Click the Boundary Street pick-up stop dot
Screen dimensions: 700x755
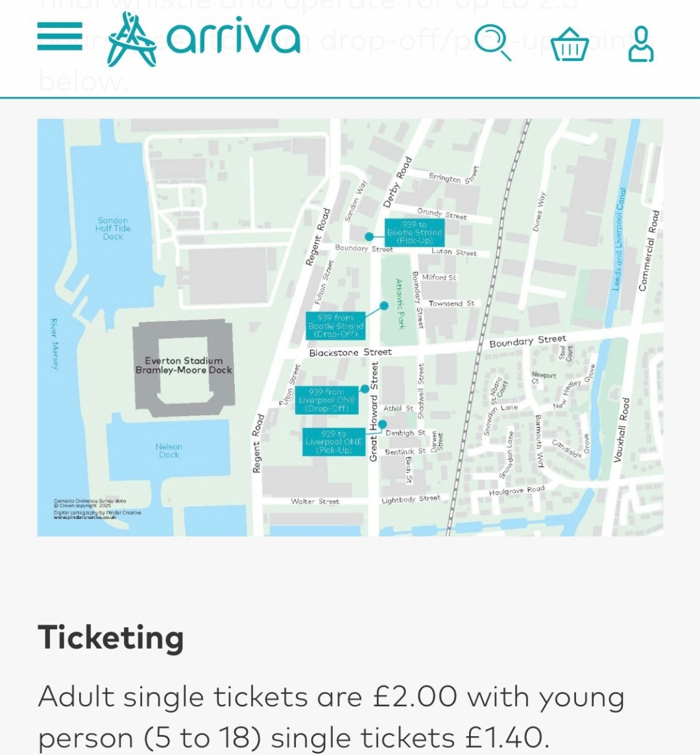pyautogui.click(x=369, y=236)
